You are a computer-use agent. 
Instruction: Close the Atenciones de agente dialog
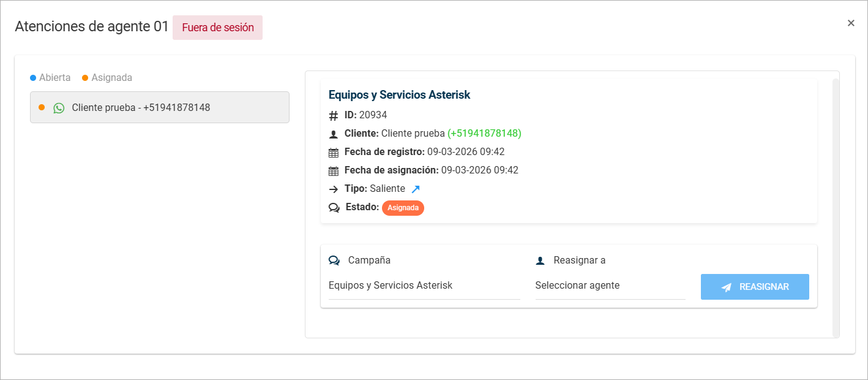(851, 23)
